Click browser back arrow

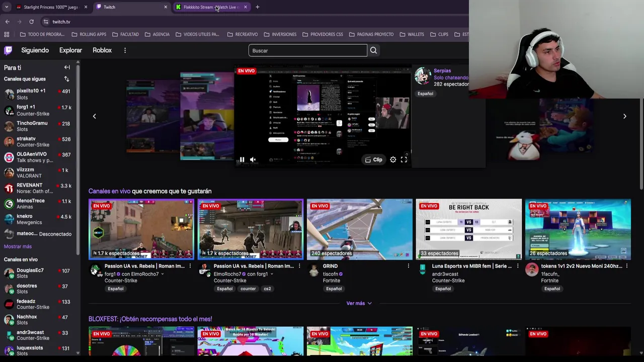point(7,22)
